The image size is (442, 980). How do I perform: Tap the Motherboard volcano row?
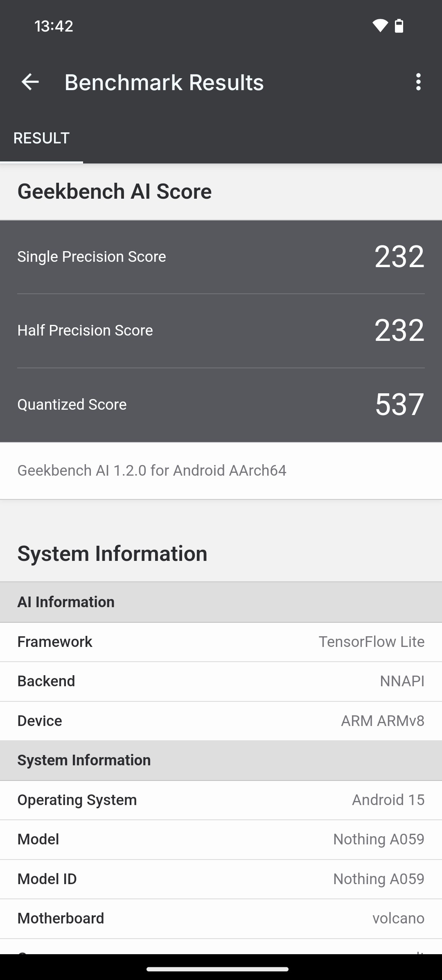point(221,918)
